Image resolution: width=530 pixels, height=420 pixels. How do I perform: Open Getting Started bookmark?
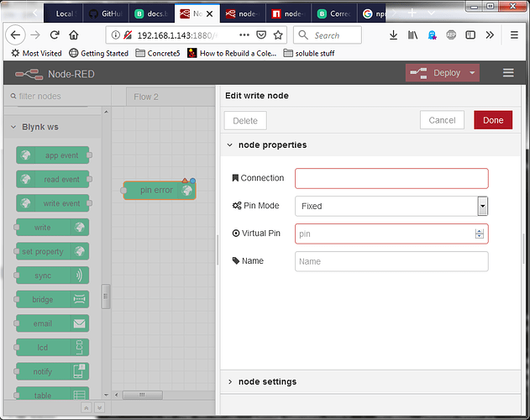pyautogui.click(x=99, y=53)
